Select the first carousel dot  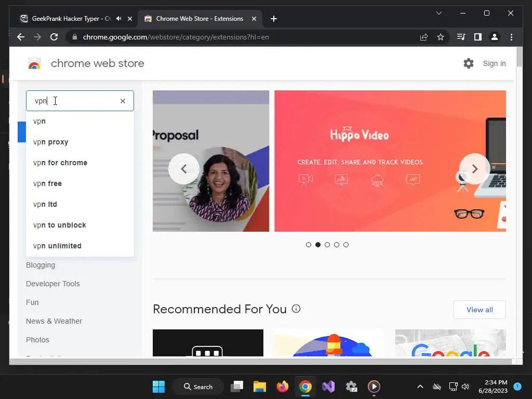(x=309, y=245)
